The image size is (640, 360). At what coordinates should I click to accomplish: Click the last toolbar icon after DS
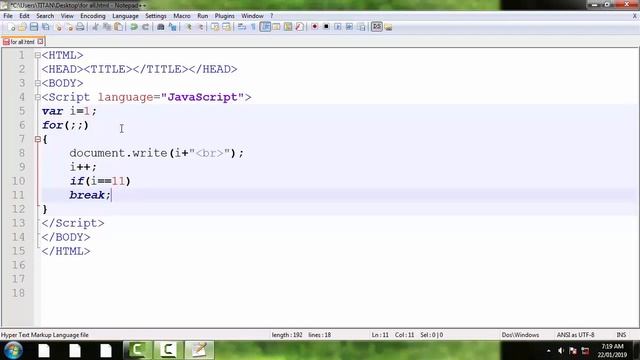tap(388, 27)
